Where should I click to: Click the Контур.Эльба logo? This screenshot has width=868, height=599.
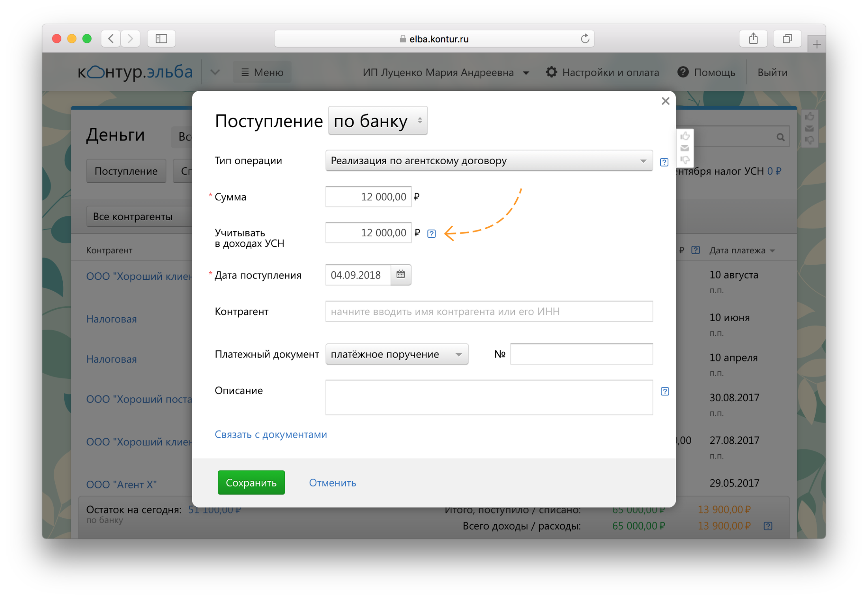(135, 72)
